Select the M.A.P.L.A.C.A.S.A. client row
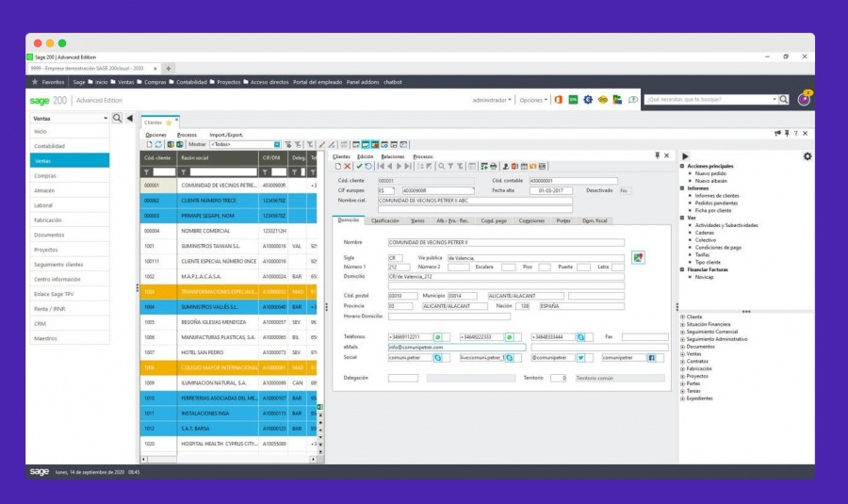848x504 pixels. pos(229,276)
